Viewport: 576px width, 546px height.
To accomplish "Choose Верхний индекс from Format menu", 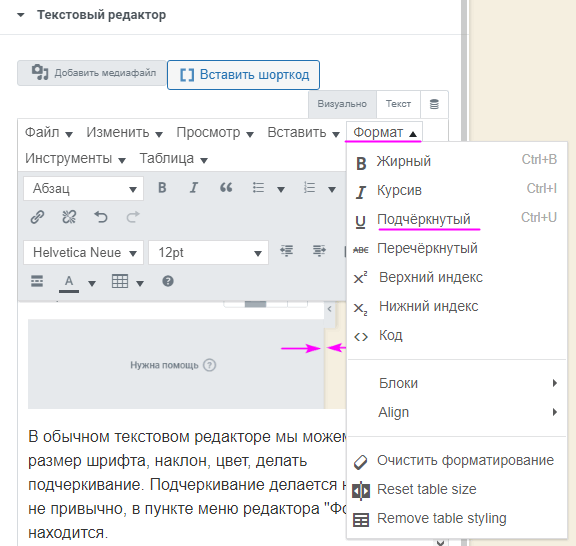I will [x=457, y=277].
